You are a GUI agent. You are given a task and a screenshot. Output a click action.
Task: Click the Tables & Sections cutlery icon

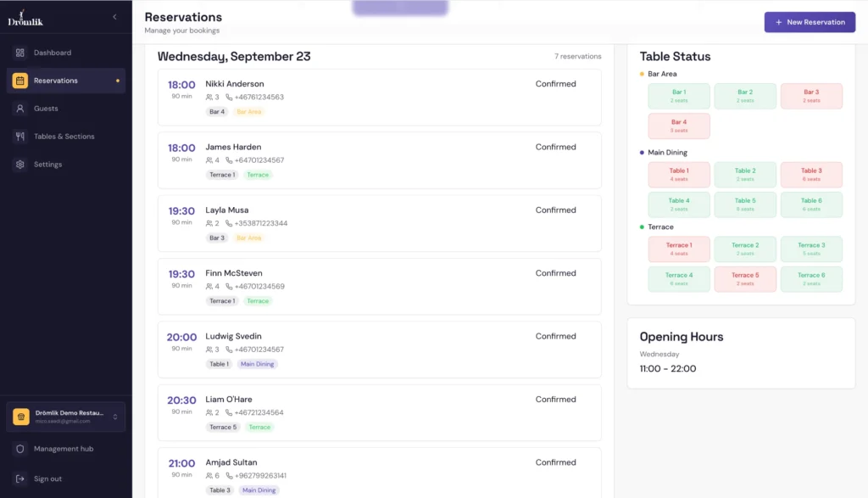[x=20, y=137]
